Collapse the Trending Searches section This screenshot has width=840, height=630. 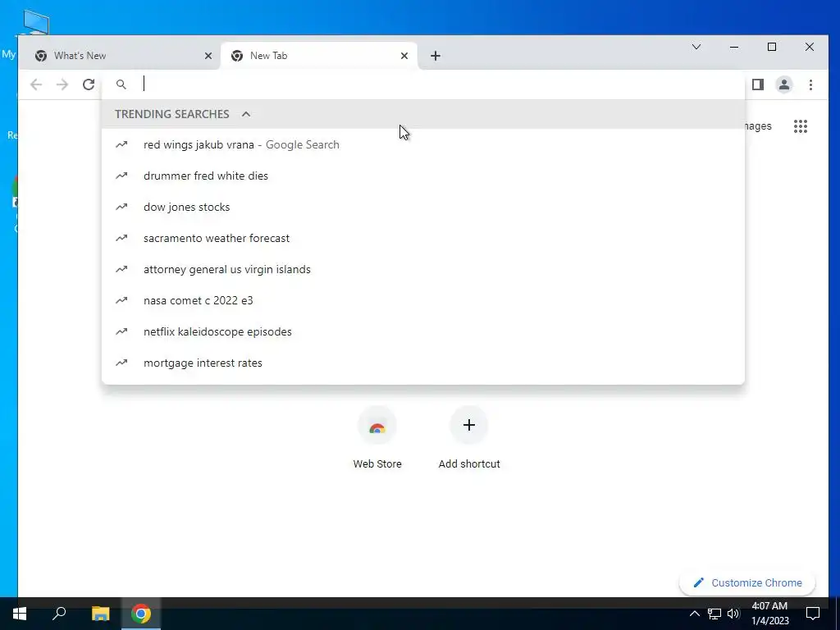[x=246, y=114]
